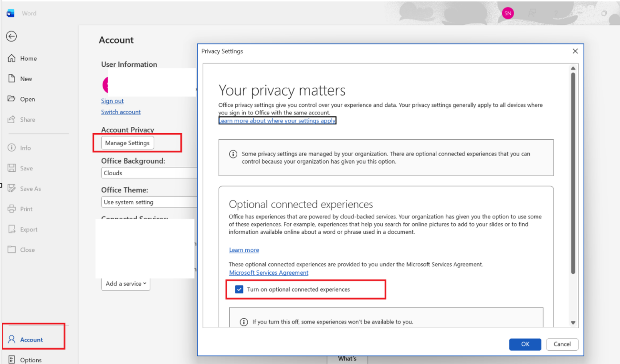Click info icon beside 'If you turn this off'
Viewport: 620px width, 364px height.
pyautogui.click(x=243, y=322)
